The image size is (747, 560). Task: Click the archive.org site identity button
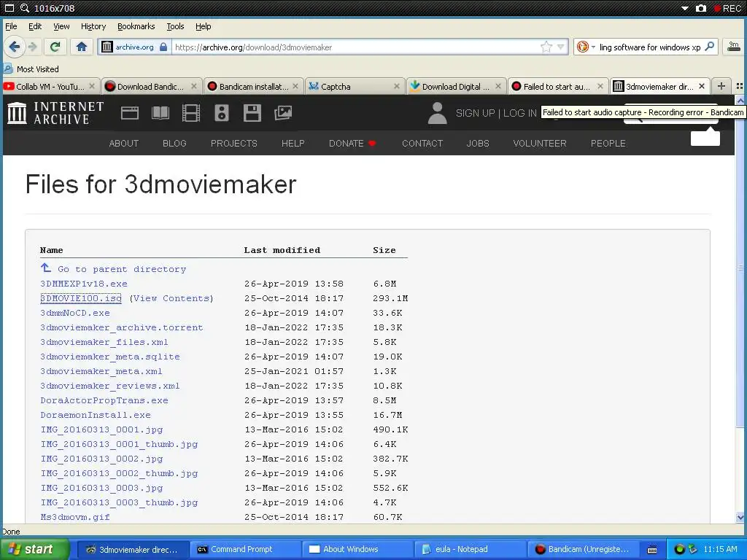point(134,47)
